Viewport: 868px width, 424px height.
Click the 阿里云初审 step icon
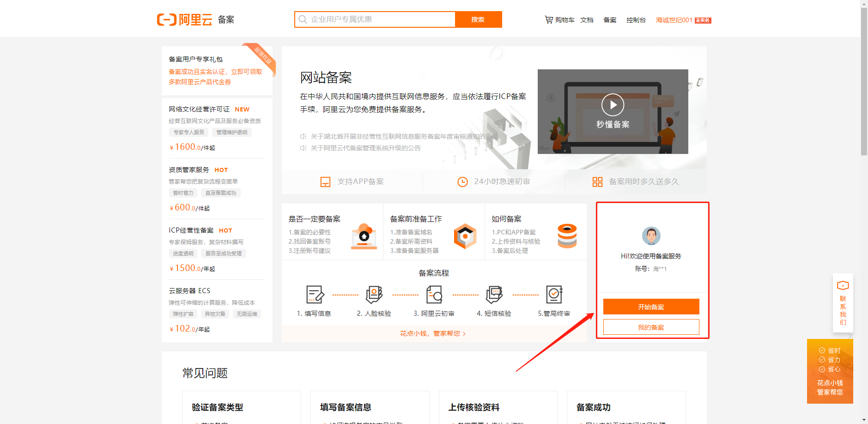[x=434, y=295]
